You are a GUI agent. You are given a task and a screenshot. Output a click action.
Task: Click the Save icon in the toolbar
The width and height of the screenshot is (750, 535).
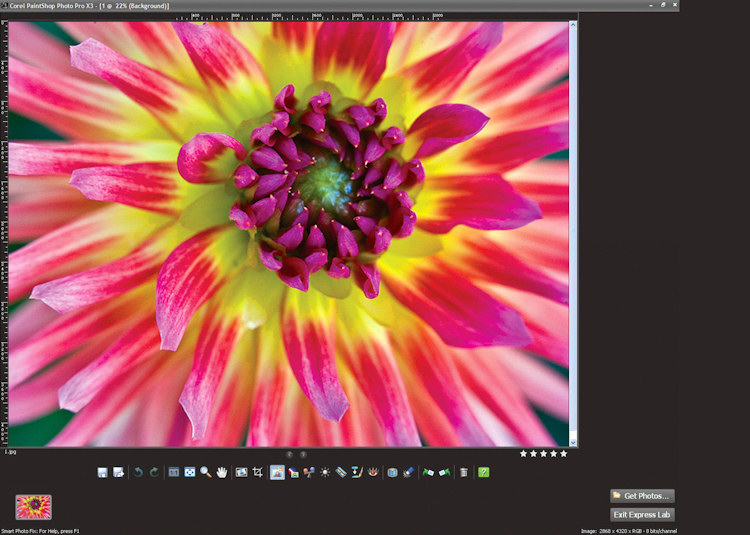point(102,471)
